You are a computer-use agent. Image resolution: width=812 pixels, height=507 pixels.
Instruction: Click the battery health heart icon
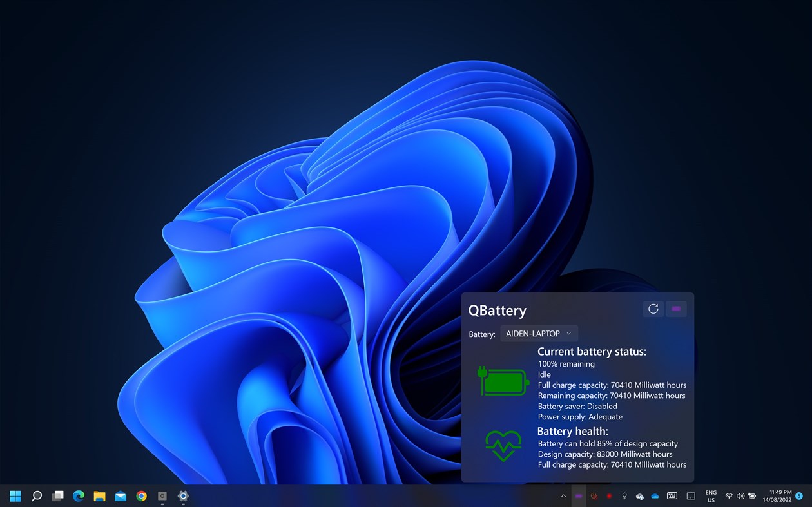click(x=503, y=445)
